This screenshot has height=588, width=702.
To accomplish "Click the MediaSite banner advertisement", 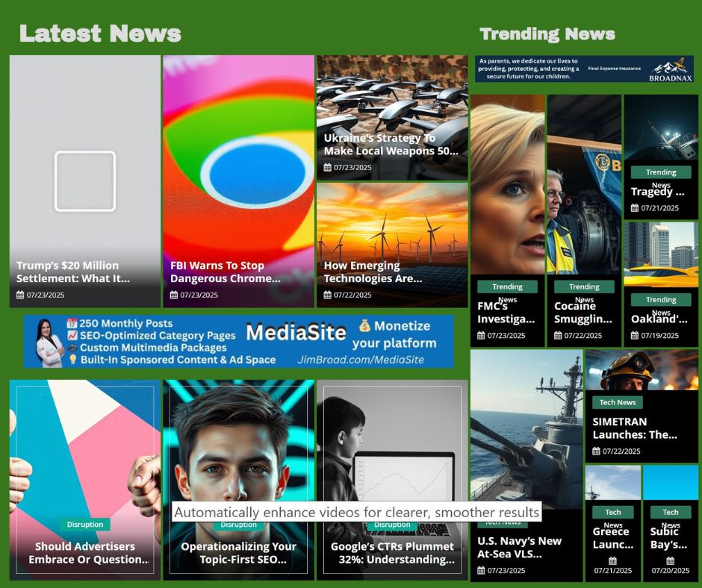I will point(239,342).
